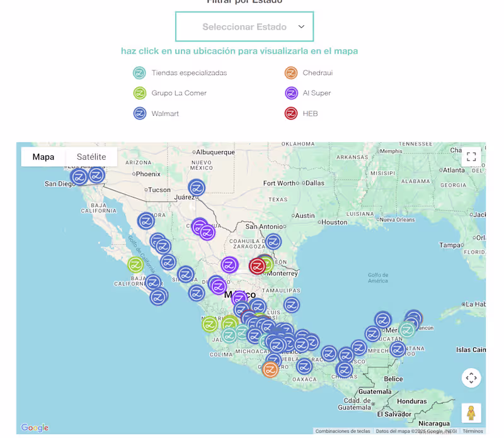Click the Albuquerque city label on map
Viewport: 504px width, 438px height.
(x=215, y=152)
